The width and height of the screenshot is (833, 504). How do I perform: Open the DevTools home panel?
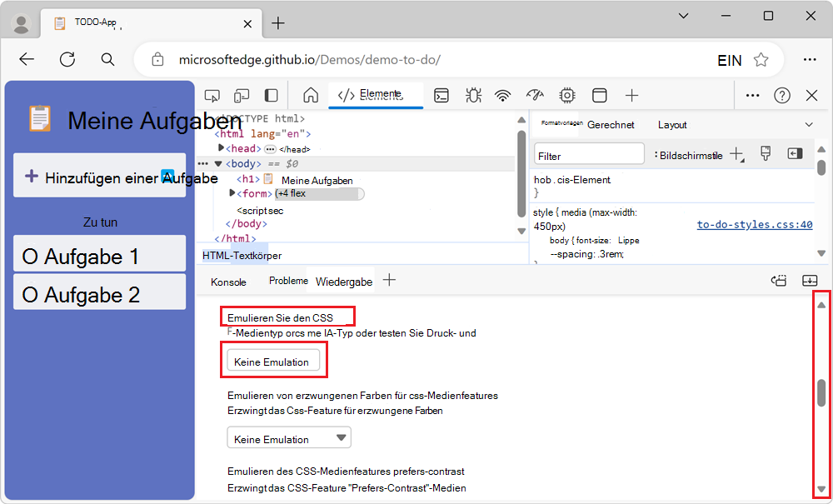pos(311,95)
